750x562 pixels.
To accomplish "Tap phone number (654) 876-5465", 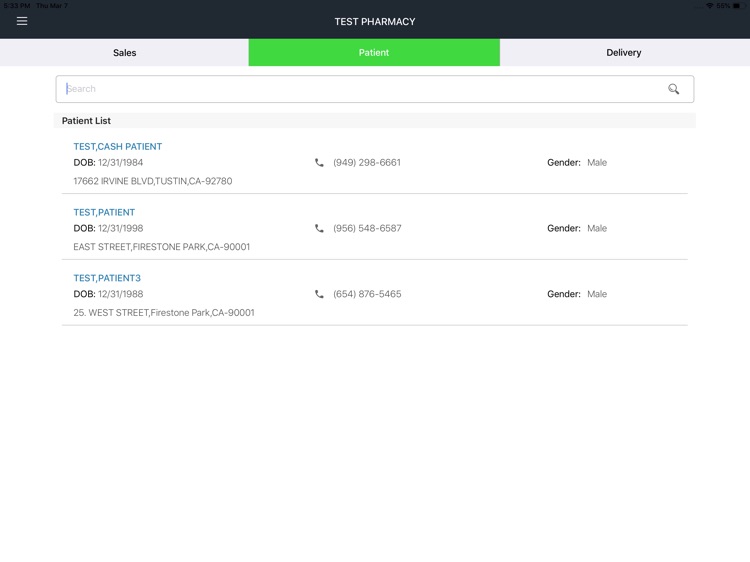I will 367,294.
